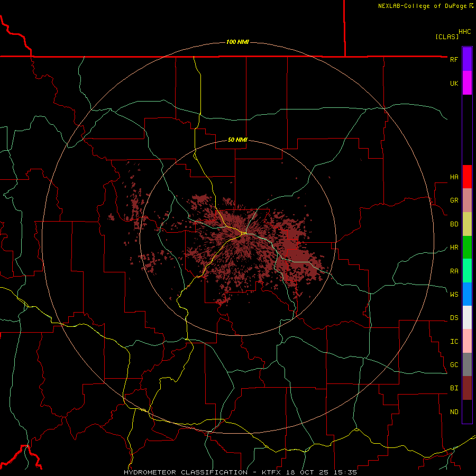This screenshot has height=476, width=476.
Task: Click the HR legend label
Action: pos(454,248)
